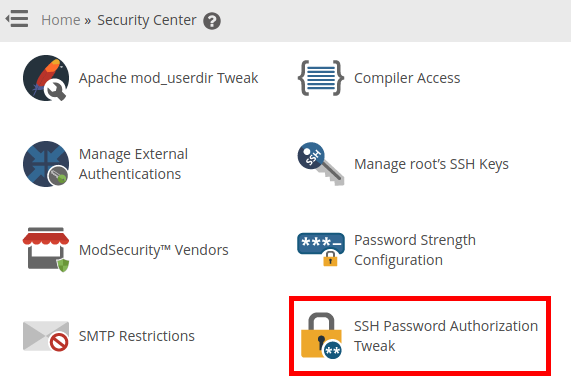Collapse the sidebar with the hamburger icon
Screen dimensions: 571x392
click(17, 19)
